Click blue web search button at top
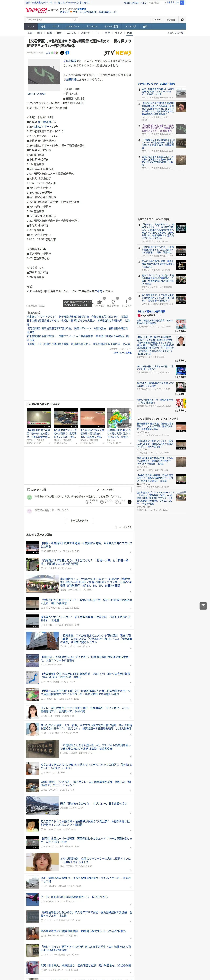This screenshot has height=980, width=210. (182, 3)
